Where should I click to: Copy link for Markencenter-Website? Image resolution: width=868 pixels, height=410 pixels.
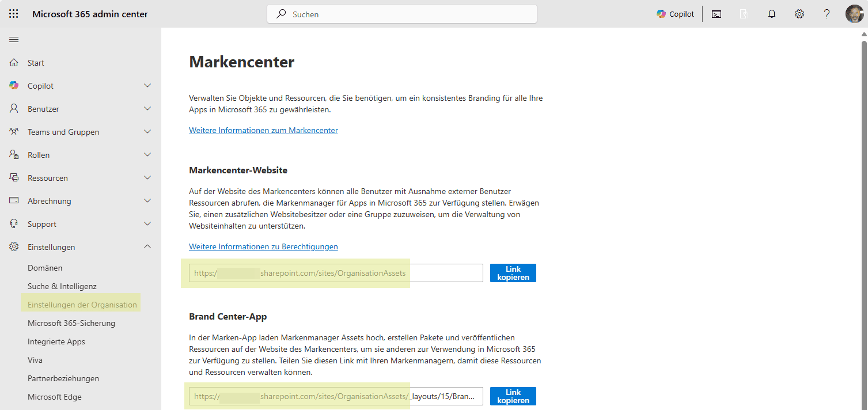(x=513, y=273)
